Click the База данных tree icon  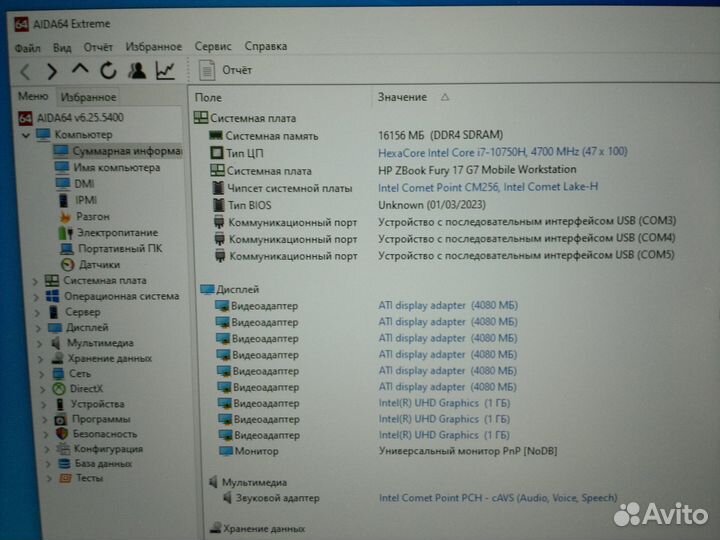pyautogui.click(x=65, y=463)
